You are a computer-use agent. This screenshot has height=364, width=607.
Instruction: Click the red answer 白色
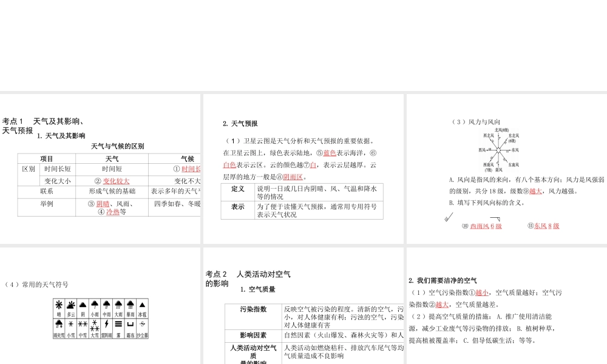click(x=229, y=165)
